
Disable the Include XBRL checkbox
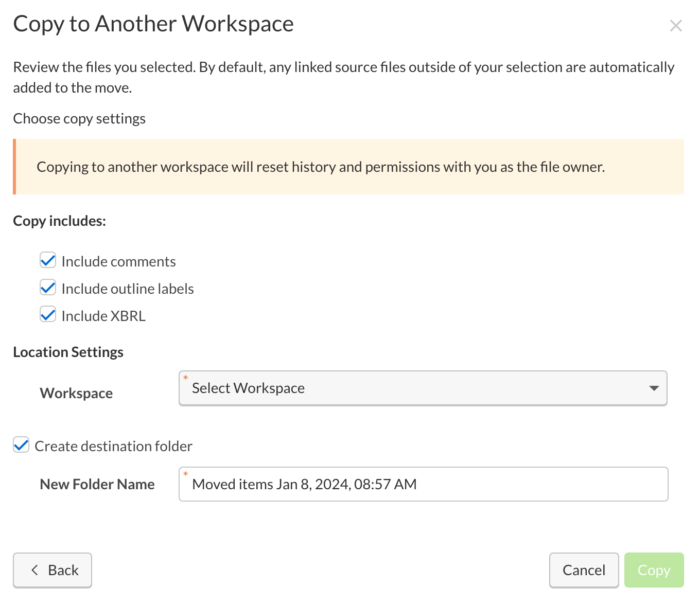pyautogui.click(x=48, y=315)
